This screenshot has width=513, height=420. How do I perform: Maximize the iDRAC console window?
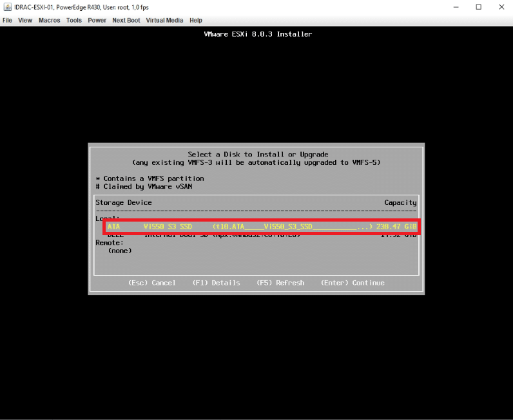point(478,7)
